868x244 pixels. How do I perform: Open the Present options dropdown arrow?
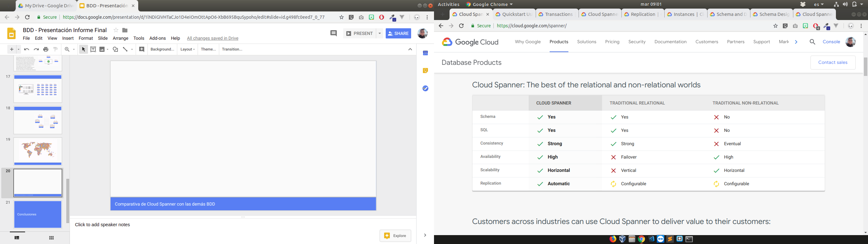point(380,33)
